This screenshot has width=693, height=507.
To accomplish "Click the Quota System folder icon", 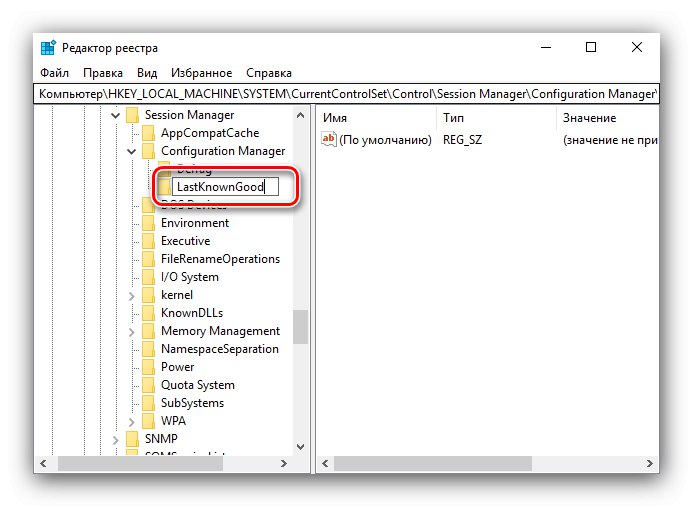I will (x=148, y=386).
